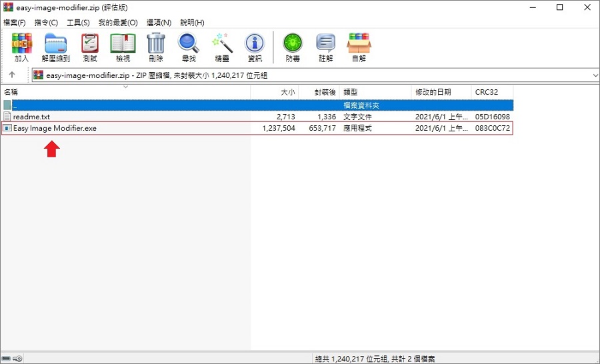
Task: Click the drive icon in status bar
Action: [6, 359]
